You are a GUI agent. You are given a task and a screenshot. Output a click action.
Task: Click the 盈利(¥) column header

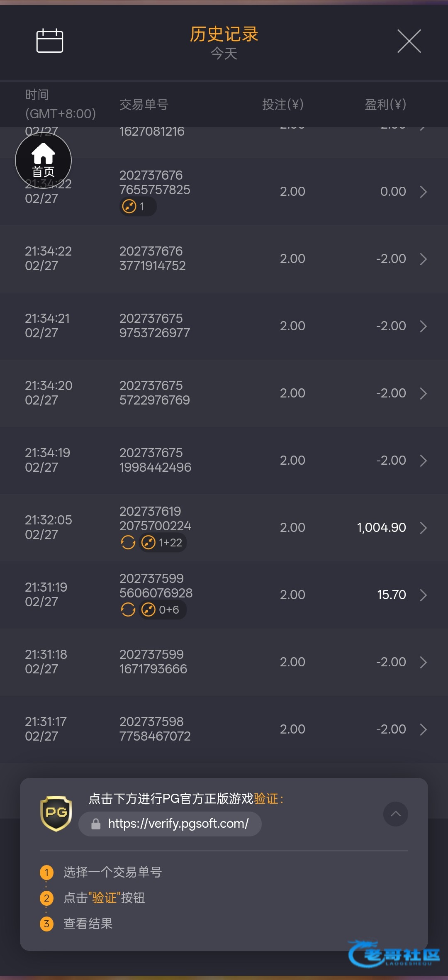(x=385, y=105)
